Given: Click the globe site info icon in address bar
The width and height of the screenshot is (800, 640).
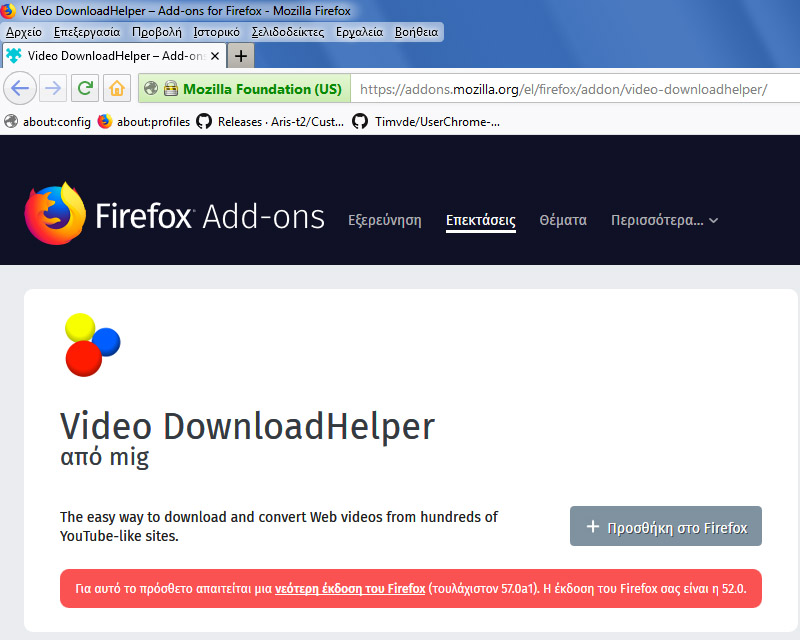Looking at the screenshot, I should (151, 88).
